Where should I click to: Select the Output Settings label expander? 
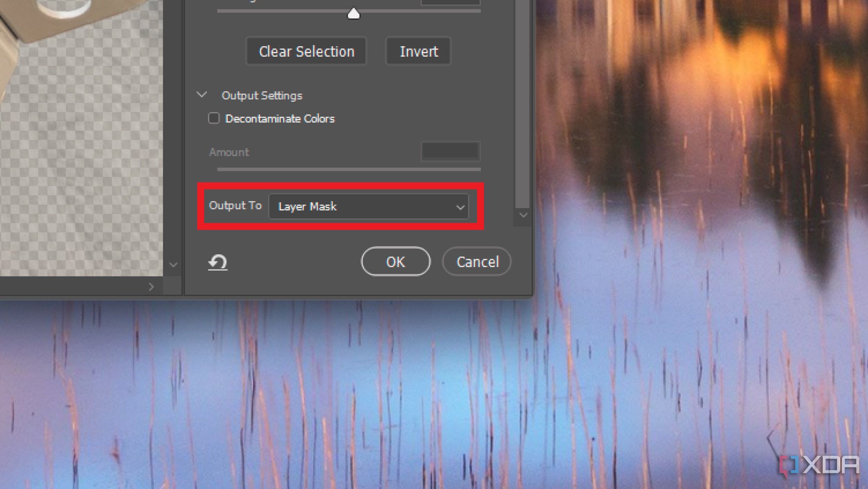coord(203,95)
